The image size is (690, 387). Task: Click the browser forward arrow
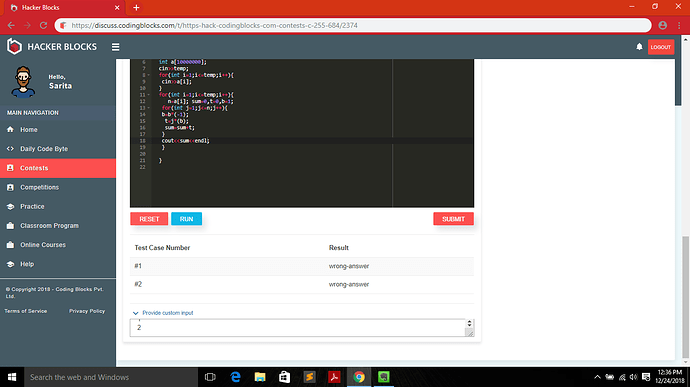(x=27, y=26)
